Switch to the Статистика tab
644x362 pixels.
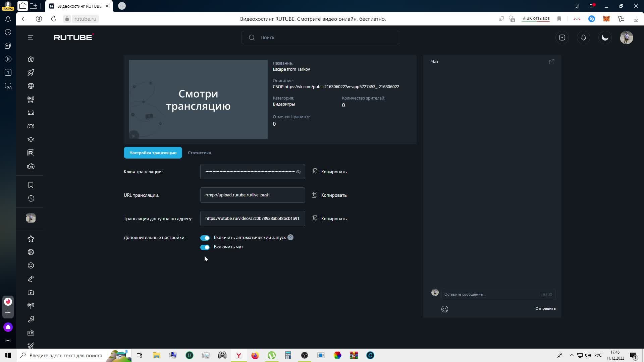(199, 153)
